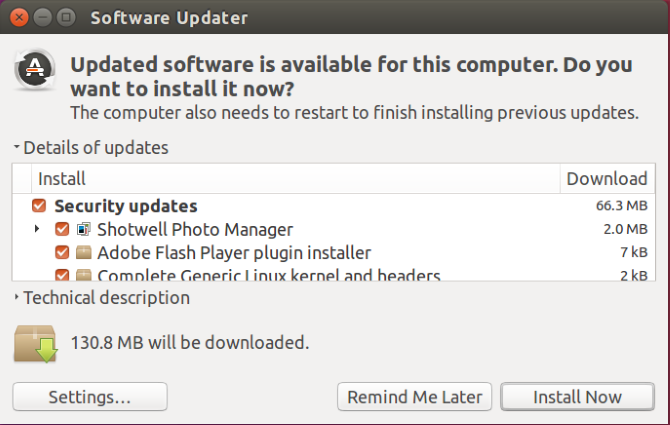Expand the Technical description section
This screenshot has width=670, height=425.
click(x=17, y=298)
